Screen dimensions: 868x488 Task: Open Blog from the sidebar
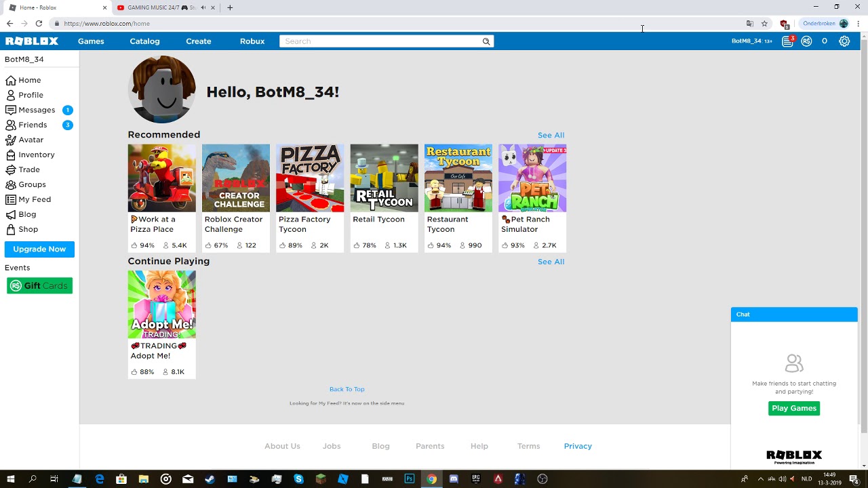tap(21, 214)
